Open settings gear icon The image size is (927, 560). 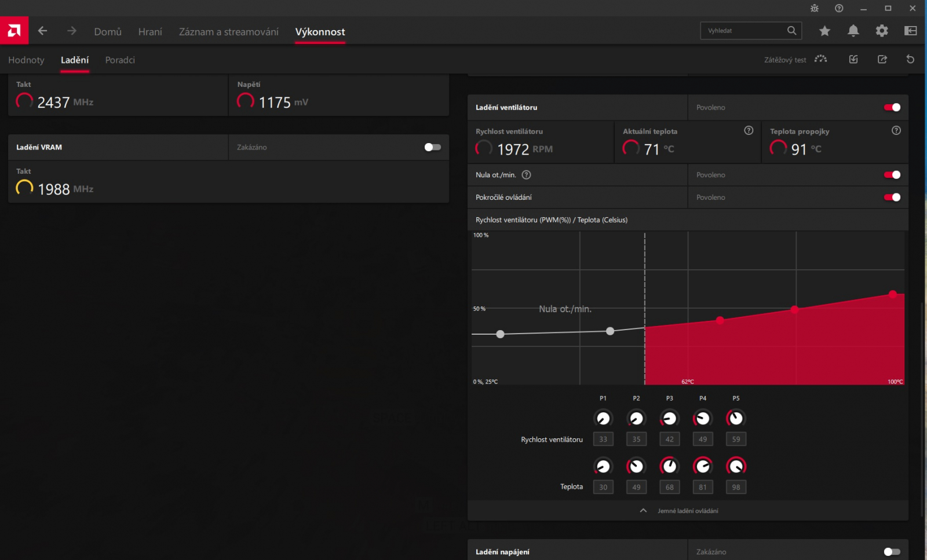(x=881, y=31)
